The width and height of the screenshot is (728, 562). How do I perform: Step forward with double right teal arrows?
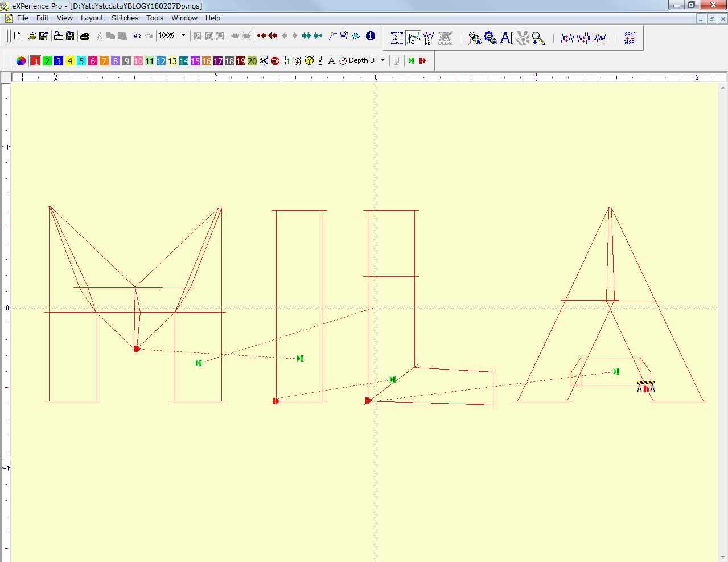click(306, 36)
